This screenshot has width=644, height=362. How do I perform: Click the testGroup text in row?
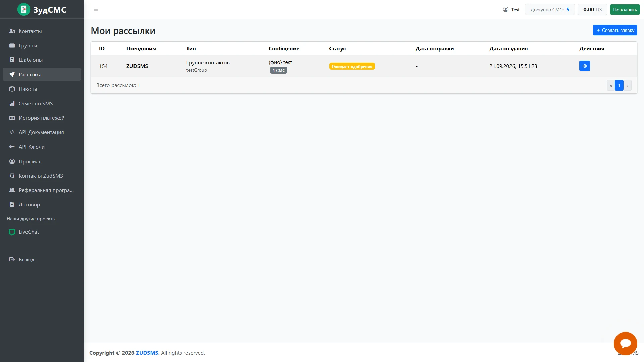[197, 70]
